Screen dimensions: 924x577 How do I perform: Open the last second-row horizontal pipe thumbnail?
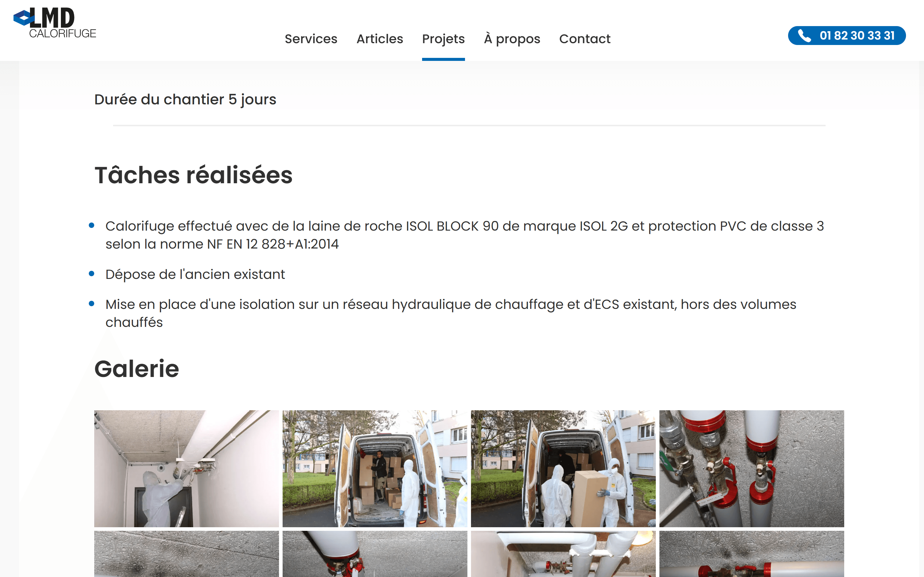751,554
